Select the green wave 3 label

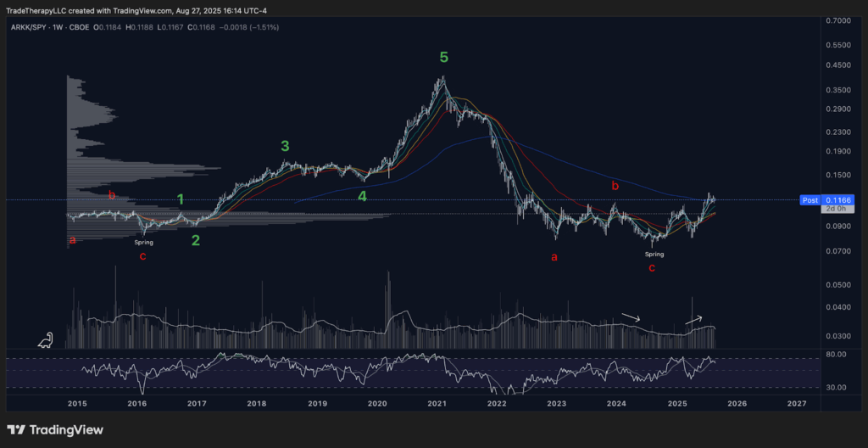[286, 146]
